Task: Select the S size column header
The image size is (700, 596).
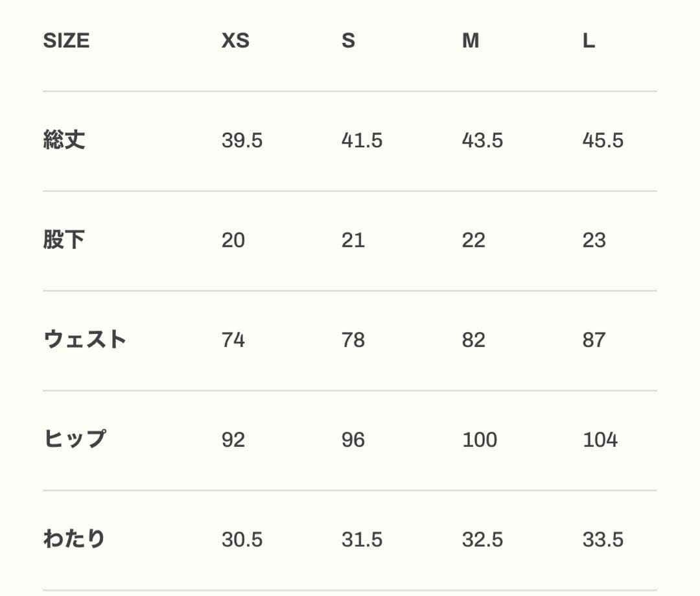Action: [x=348, y=41]
